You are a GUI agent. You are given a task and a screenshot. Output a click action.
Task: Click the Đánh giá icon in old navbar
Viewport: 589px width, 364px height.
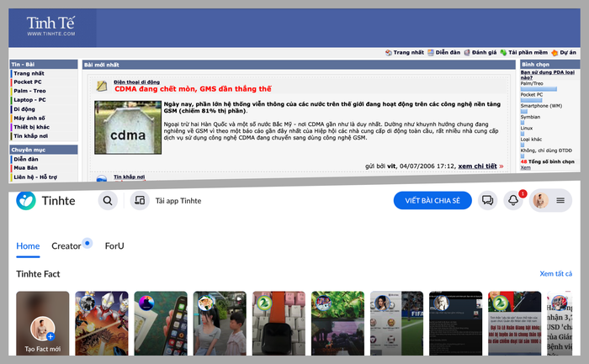pos(467,52)
